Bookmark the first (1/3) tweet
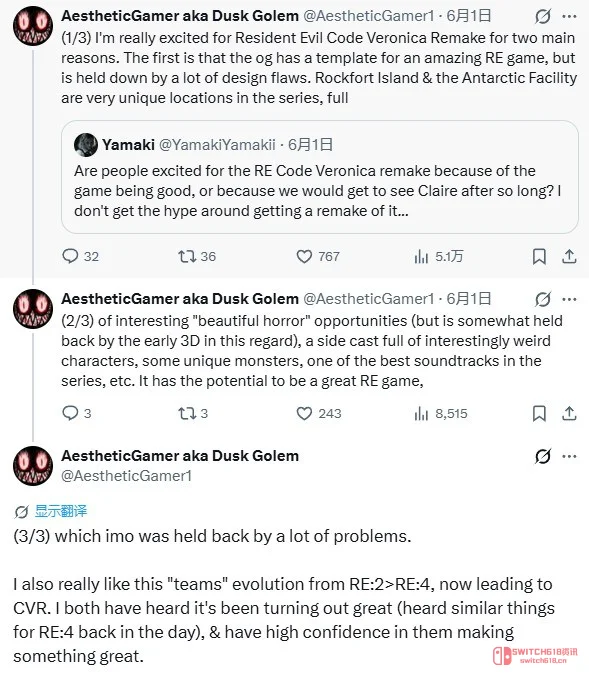The height and width of the screenshot is (675, 589). pos(539,256)
